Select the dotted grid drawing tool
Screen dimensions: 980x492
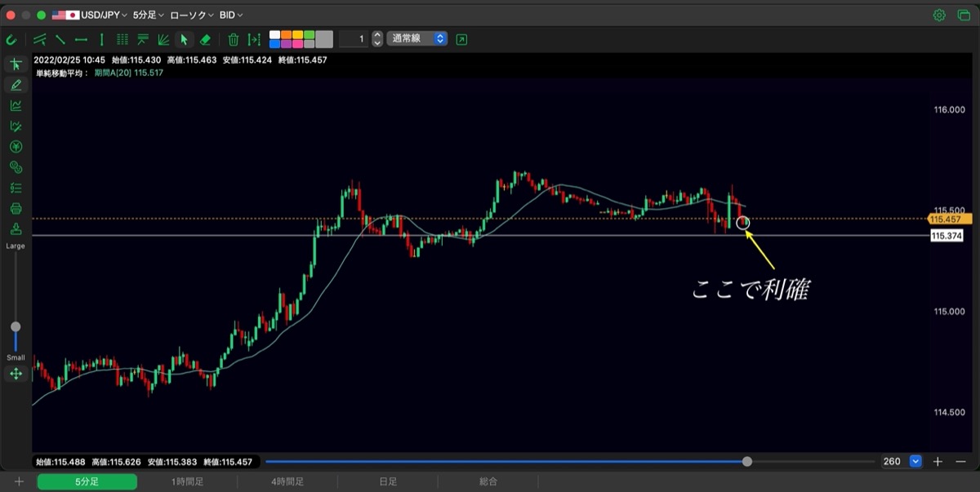[122, 39]
